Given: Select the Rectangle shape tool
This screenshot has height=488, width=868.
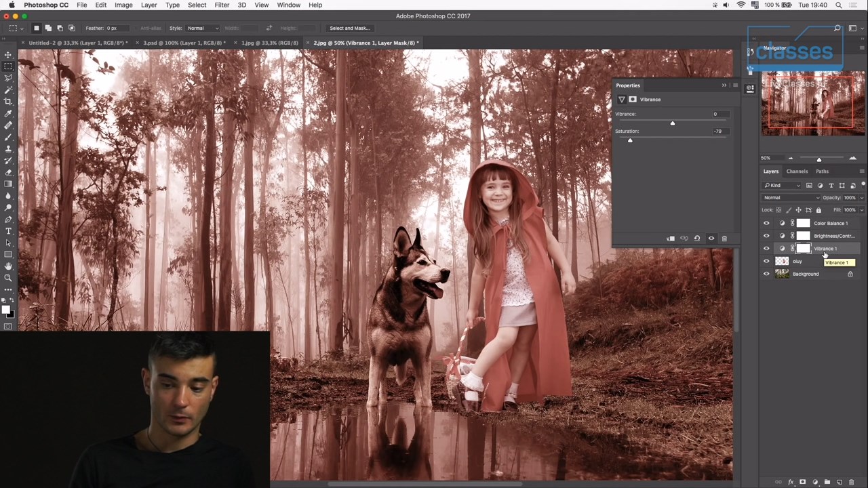Looking at the screenshot, I should point(8,255).
